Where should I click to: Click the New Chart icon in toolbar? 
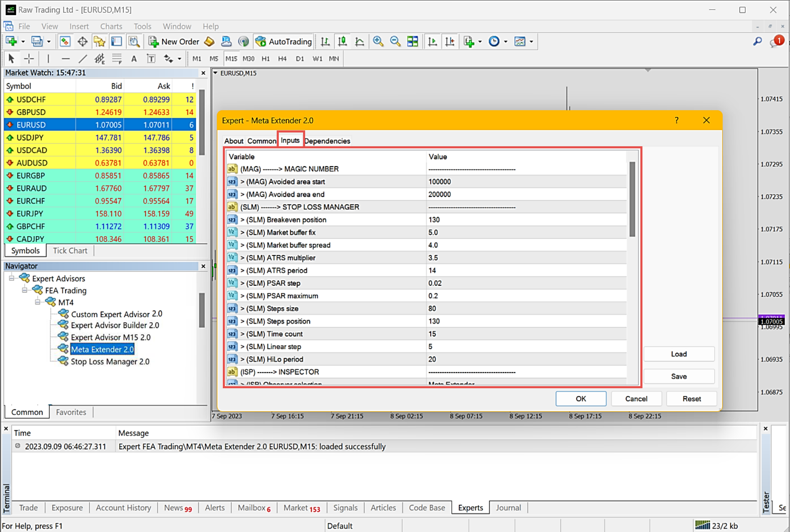(x=11, y=41)
